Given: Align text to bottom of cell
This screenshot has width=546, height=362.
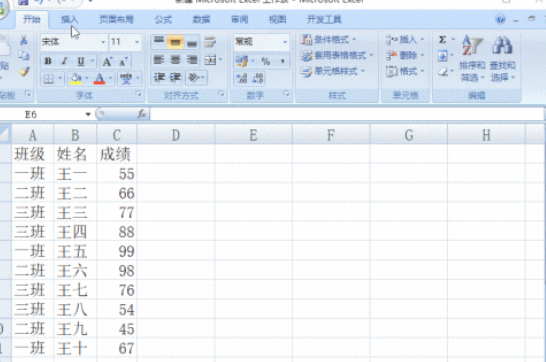Looking at the screenshot, I should (x=192, y=42).
